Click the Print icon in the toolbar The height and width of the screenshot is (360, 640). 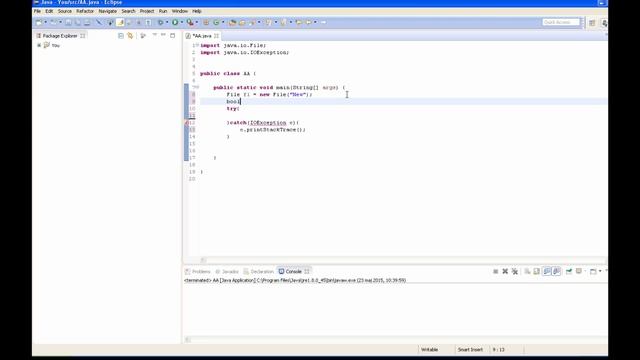(x=87, y=22)
